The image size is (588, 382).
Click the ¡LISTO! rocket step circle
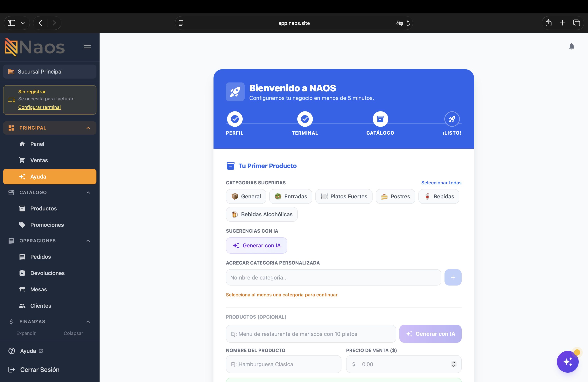452,119
